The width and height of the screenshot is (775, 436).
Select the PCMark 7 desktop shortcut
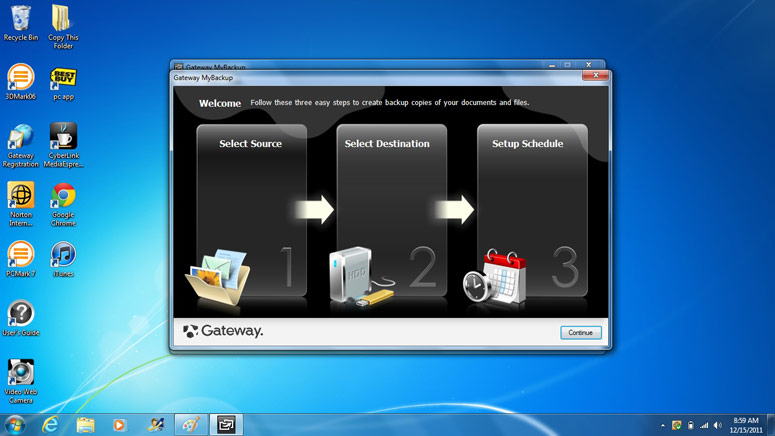click(x=21, y=259)
